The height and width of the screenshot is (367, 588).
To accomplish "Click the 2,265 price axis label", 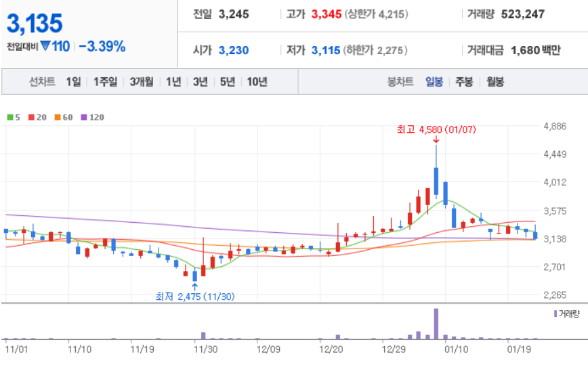I will [x=555, y=295].
